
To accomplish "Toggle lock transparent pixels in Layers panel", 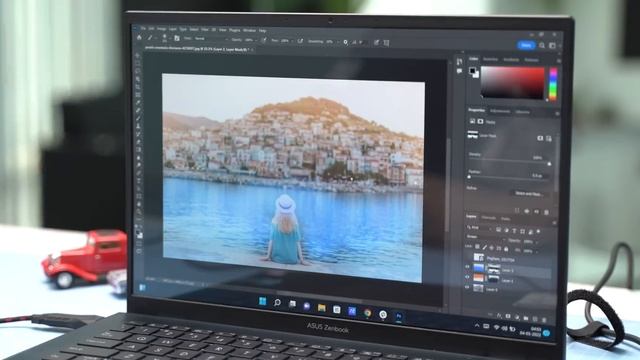I will pyautogui.click(x=477, y=247).
